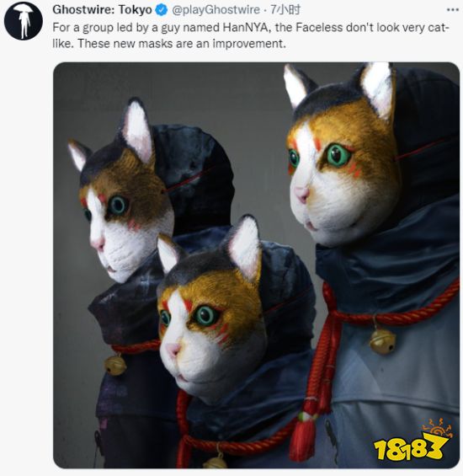Click the golden bell on the left figure
Screen dimensions: 463x476
click(x=115, y=365)
